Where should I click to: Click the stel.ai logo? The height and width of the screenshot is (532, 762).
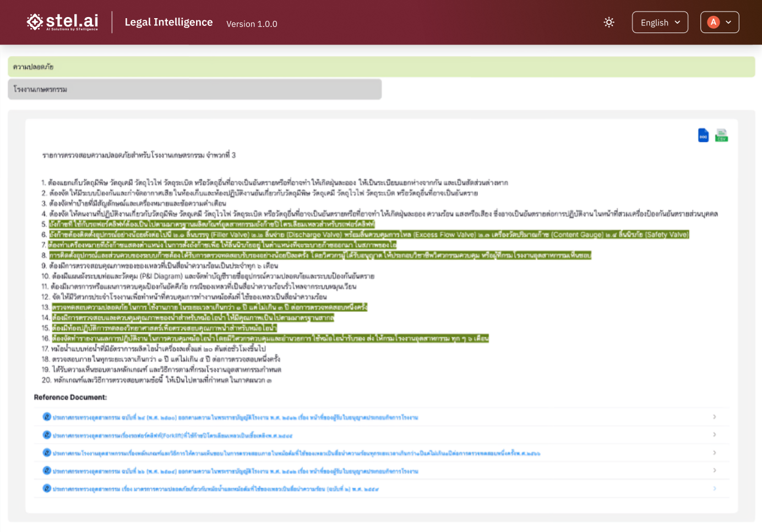[62, 22]
